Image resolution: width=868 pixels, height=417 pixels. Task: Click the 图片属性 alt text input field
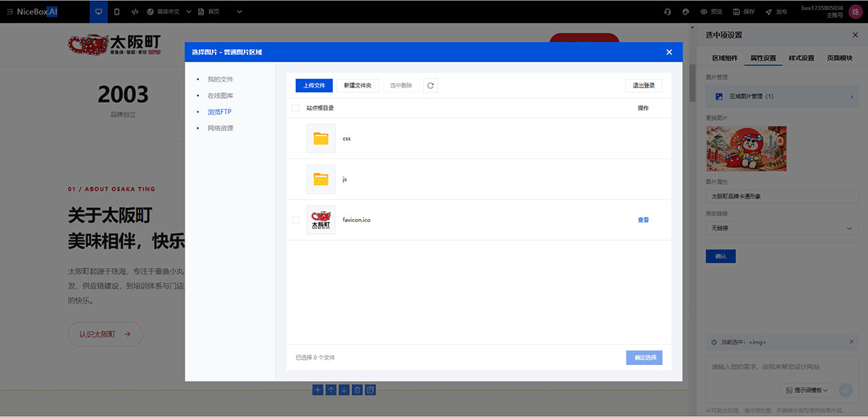782,195
